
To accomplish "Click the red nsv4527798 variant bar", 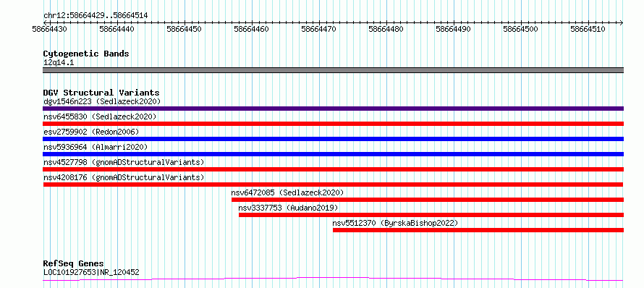I will 333,169.
